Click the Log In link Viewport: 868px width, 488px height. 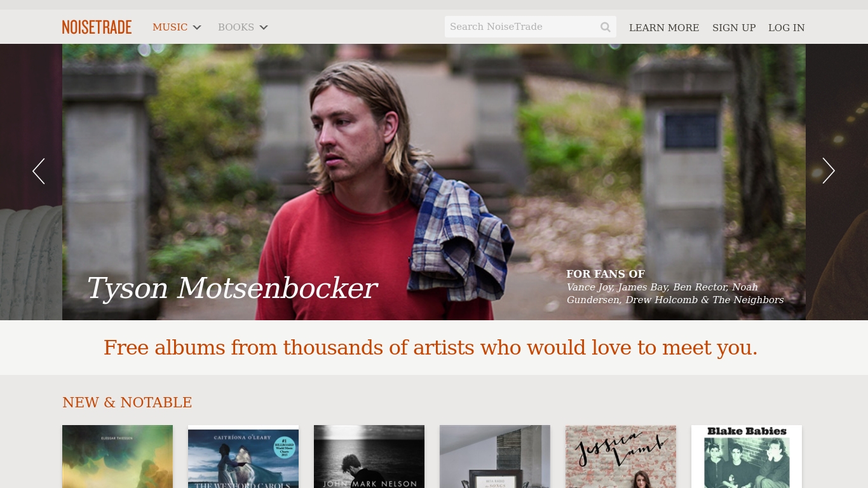pos(786,28)
